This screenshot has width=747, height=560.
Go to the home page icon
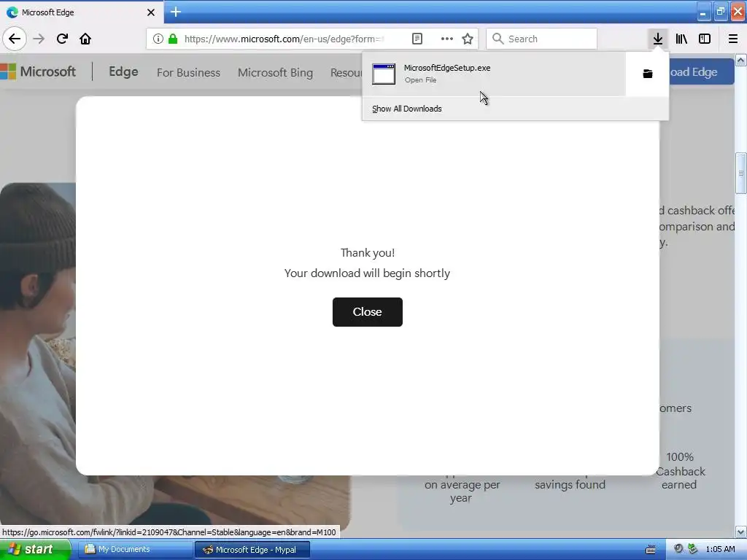[85, 39]
